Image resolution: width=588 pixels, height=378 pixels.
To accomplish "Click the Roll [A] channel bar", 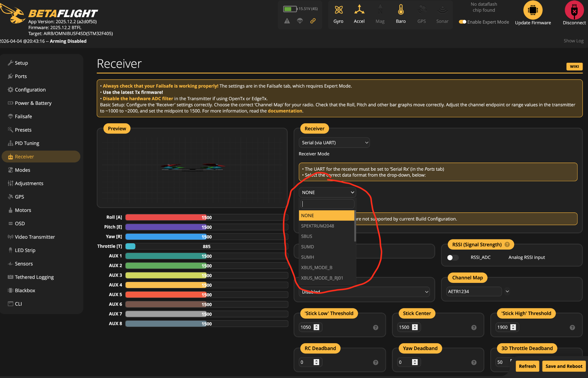I will point(206,217).
